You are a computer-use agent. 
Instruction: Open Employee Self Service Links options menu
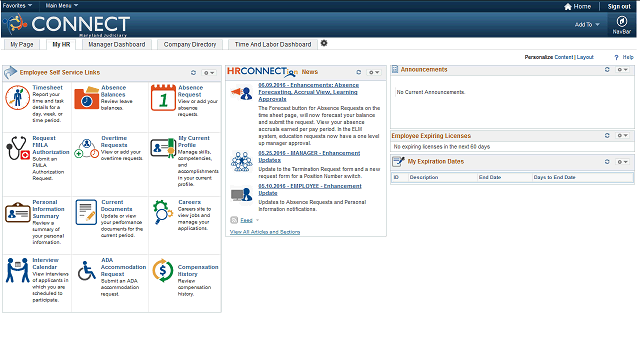coord(209,73)
